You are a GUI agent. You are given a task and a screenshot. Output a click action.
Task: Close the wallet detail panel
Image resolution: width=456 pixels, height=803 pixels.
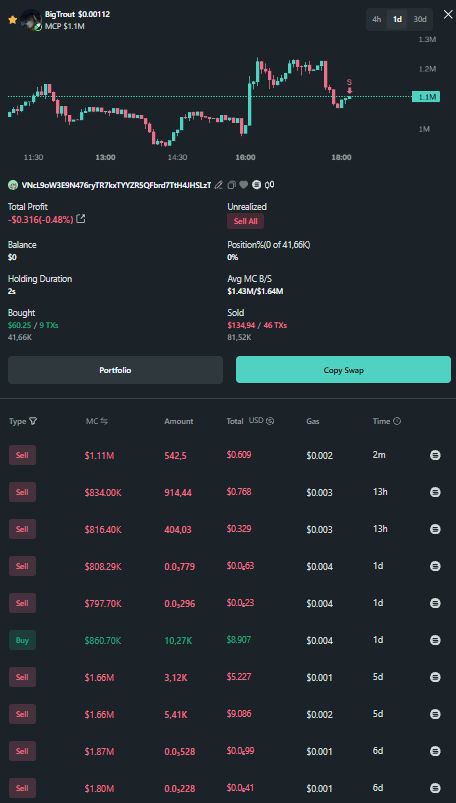point(448,14)
